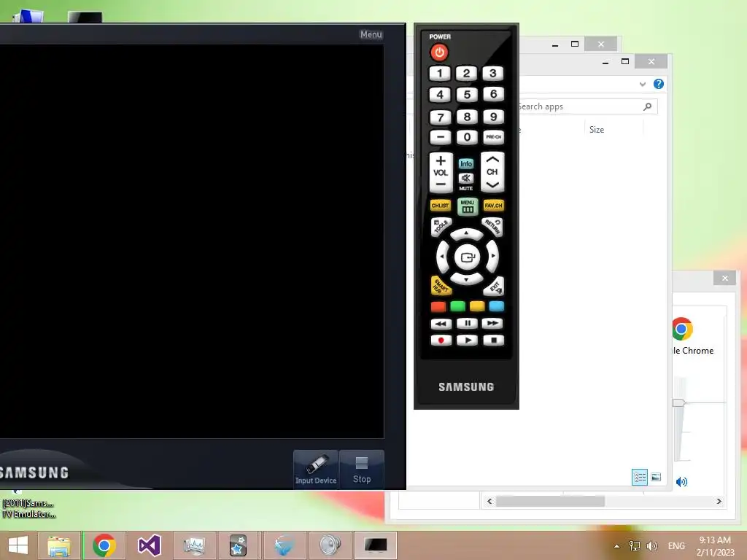Click the horizontal scrollbar right arrow
Screen dimensions: 747x560
point(719,502)
